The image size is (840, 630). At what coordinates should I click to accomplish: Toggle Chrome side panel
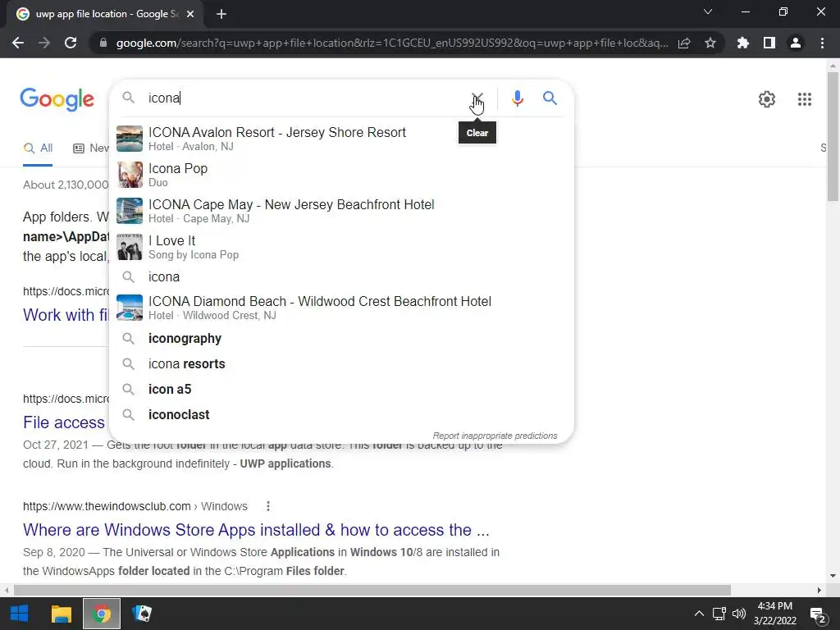769,43
